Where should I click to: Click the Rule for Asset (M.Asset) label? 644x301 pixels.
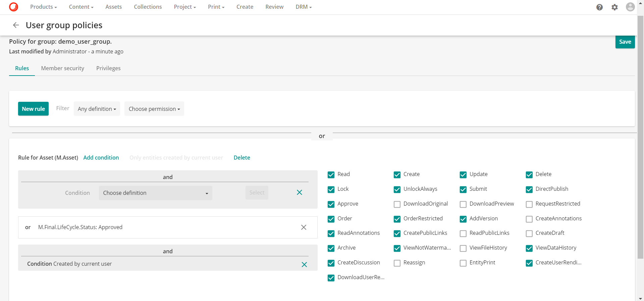[48, 158]
